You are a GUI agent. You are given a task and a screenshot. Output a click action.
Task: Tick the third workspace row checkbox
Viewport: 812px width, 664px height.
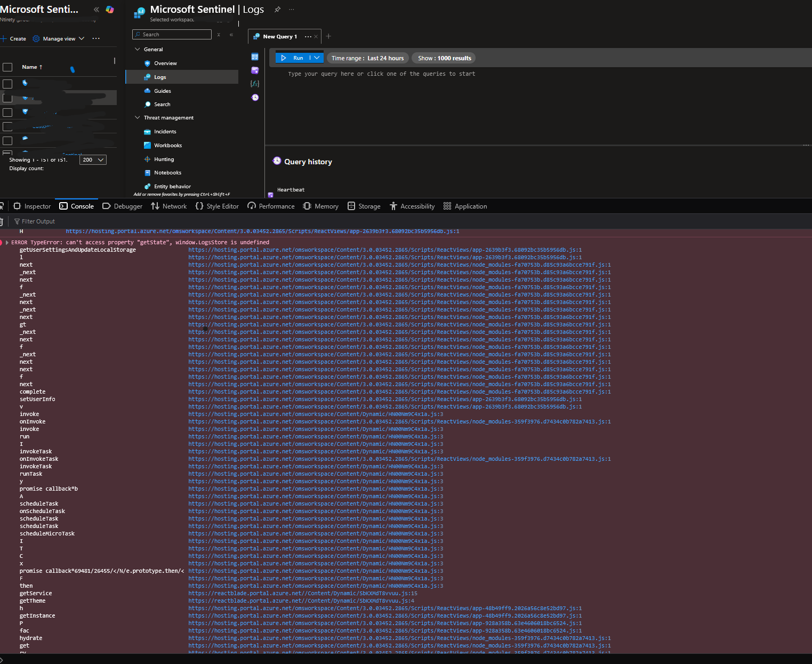(7, 112)
